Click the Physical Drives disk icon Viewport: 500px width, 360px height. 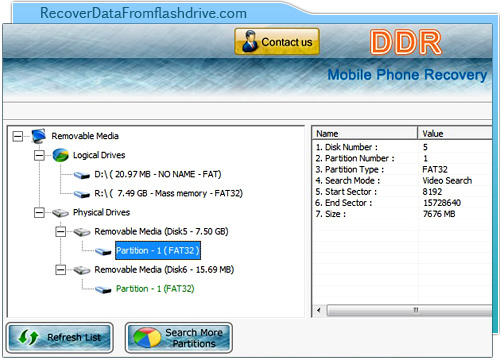coord(60,213)
